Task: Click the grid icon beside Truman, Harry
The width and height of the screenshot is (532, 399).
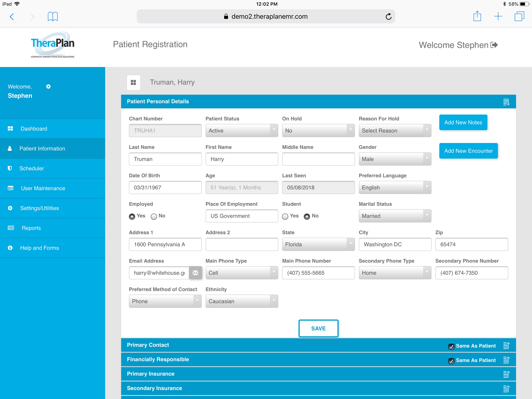Action: pos(133,83)
